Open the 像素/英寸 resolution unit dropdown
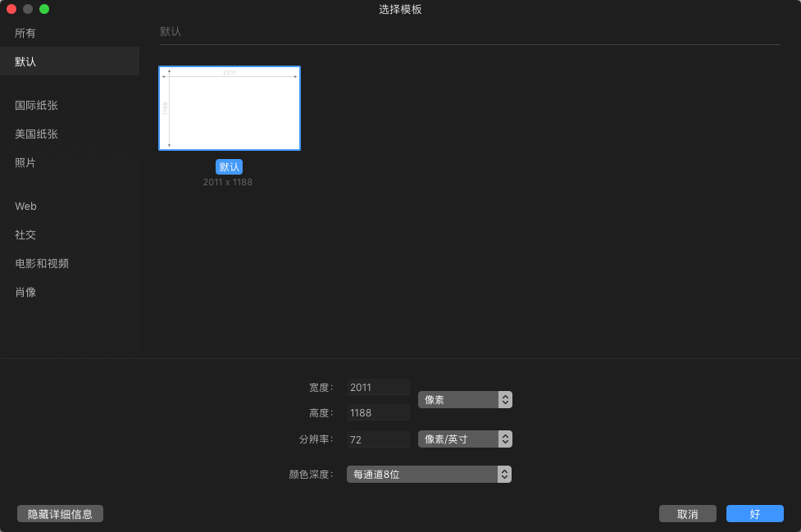The height and width of the screenshot is (532, 801). coord(465,439)
